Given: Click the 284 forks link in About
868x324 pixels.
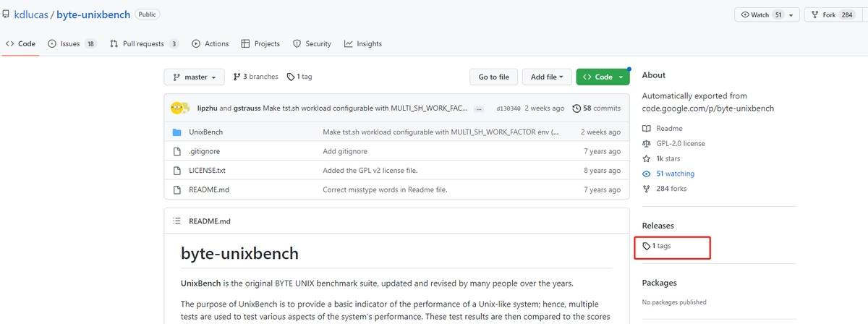Looking at the screenshot, I should click(x=665, y=189).
